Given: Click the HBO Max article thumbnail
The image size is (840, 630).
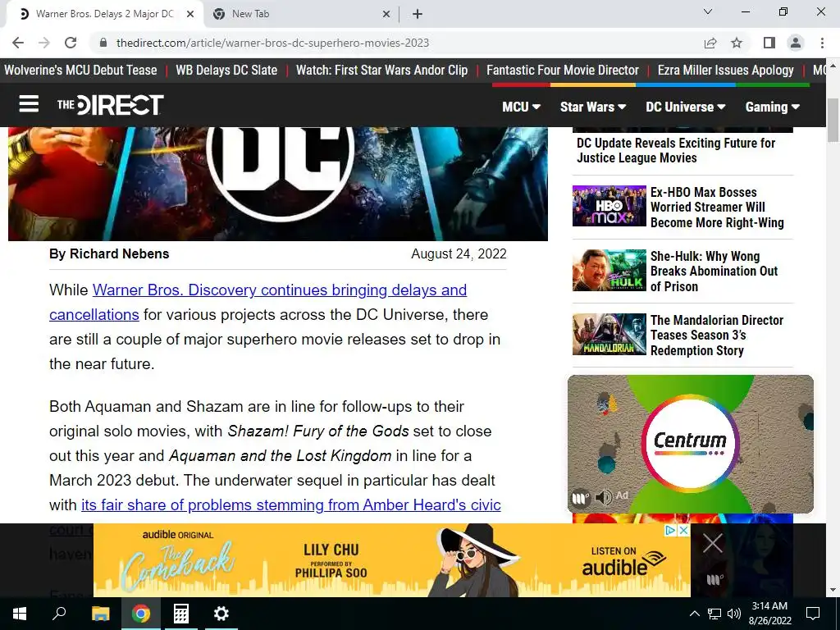Looking at the screenshot, I should [609, 206].
